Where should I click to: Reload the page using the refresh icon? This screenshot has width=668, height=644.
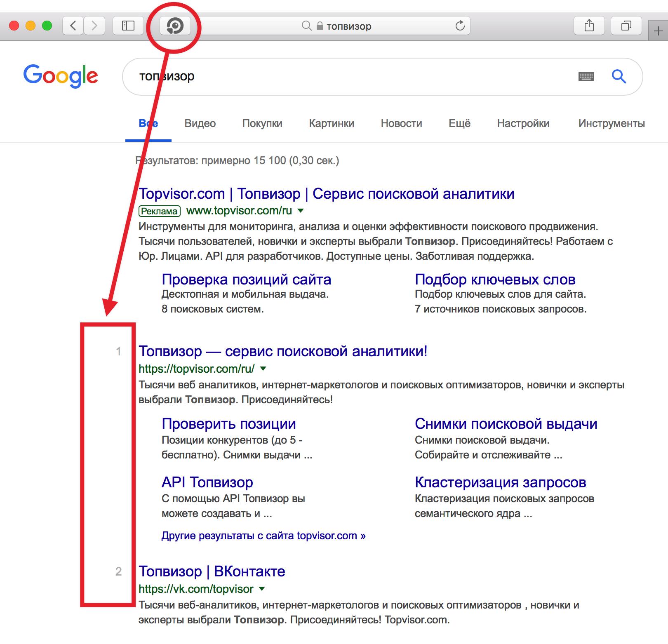point(460,26)
